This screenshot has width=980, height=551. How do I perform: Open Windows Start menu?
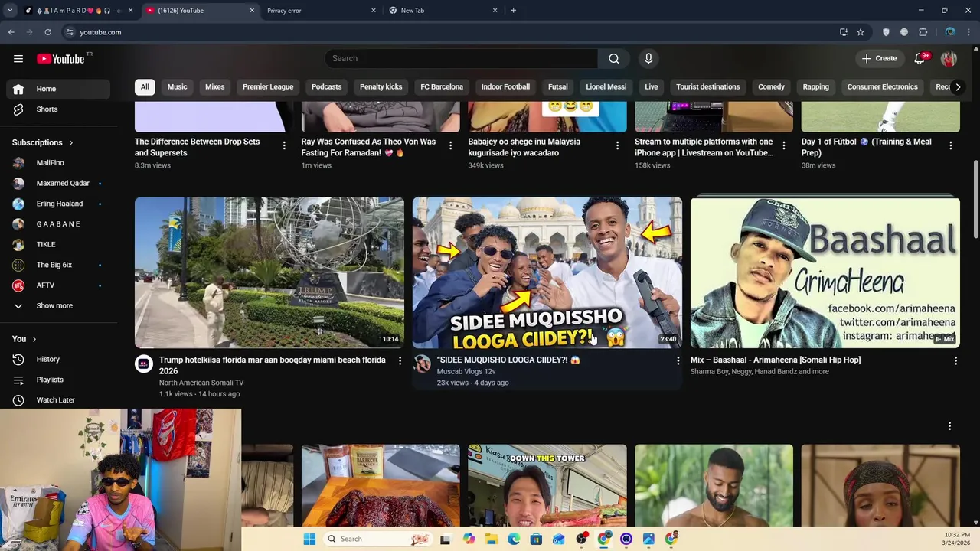(309, 539)
